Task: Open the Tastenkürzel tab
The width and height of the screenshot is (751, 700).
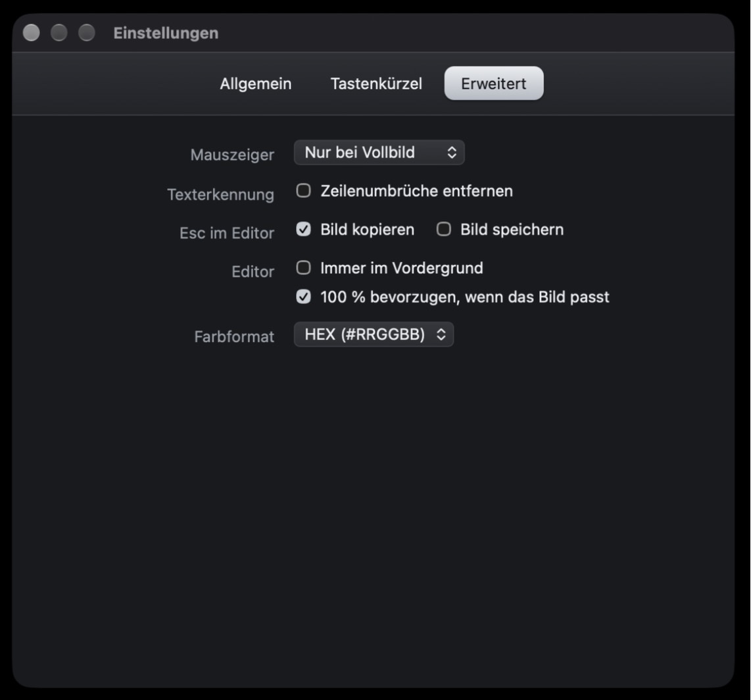Action: point(376,84)
